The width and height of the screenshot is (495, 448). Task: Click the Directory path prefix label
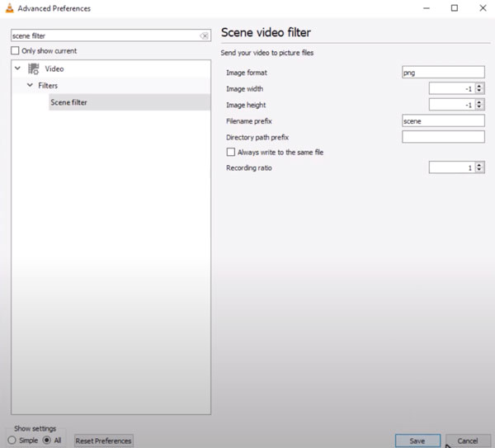pos(257,137)
